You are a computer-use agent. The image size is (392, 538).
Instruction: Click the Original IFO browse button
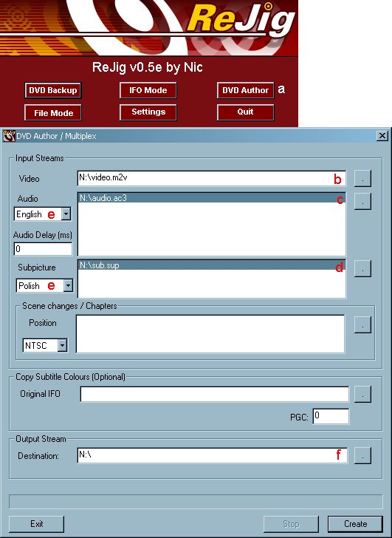(x=362, y=394)
